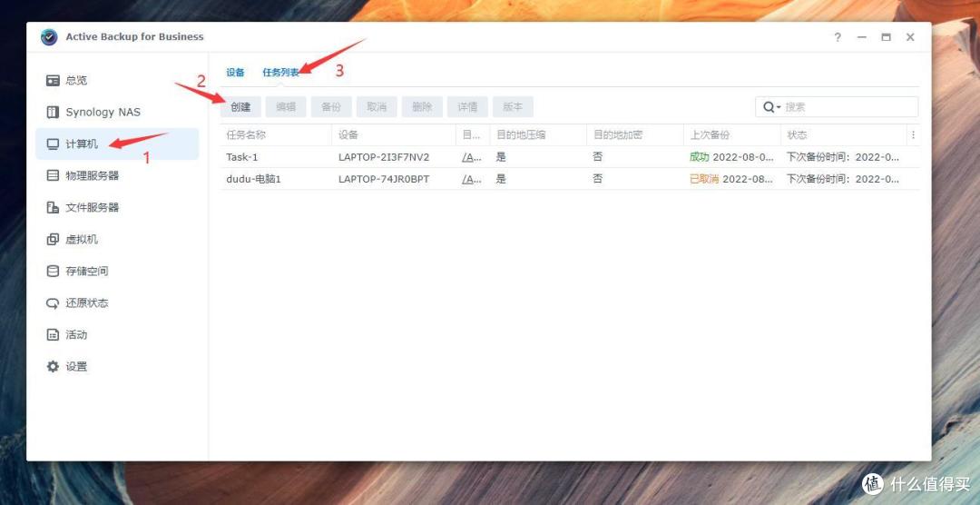
Task: Open the 总览 overview icon in sidebar
Action: (x=53, y=80)
